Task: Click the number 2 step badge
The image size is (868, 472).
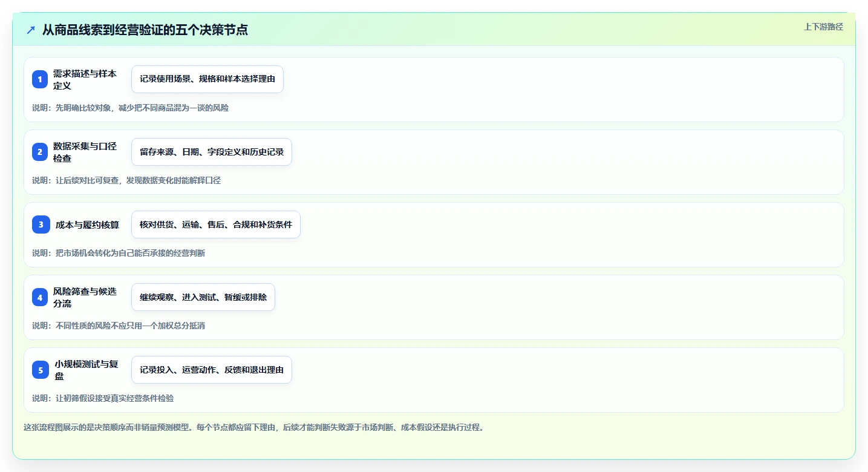Action: pyautogui.click(x=40, y=152)
